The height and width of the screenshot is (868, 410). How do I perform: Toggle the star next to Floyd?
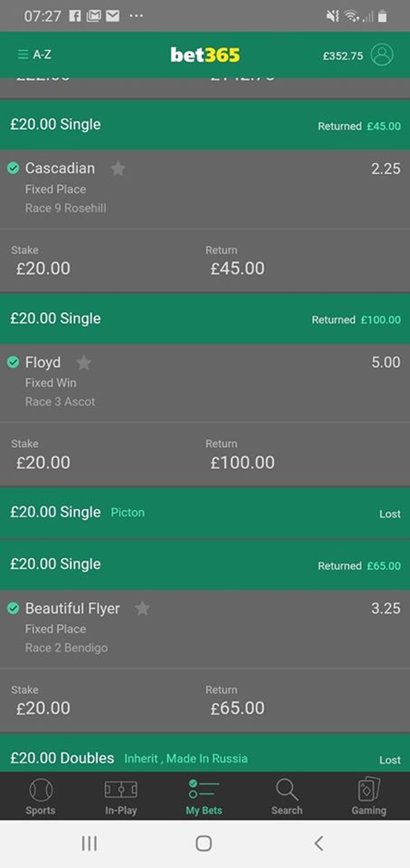tap(84, 363)
